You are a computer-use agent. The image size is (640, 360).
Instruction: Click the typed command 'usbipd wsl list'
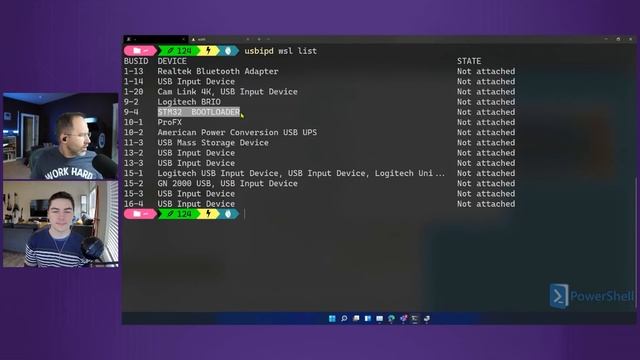click(280, 51)
